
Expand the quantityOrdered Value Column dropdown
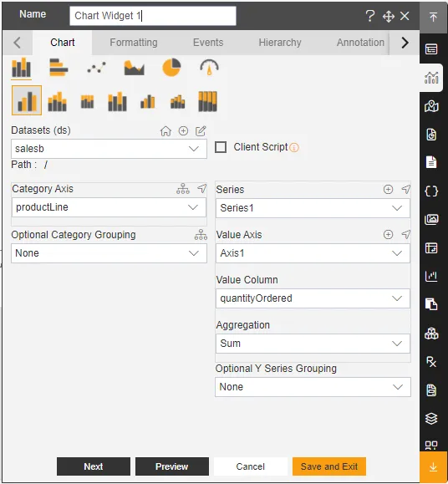pos(313,298)
